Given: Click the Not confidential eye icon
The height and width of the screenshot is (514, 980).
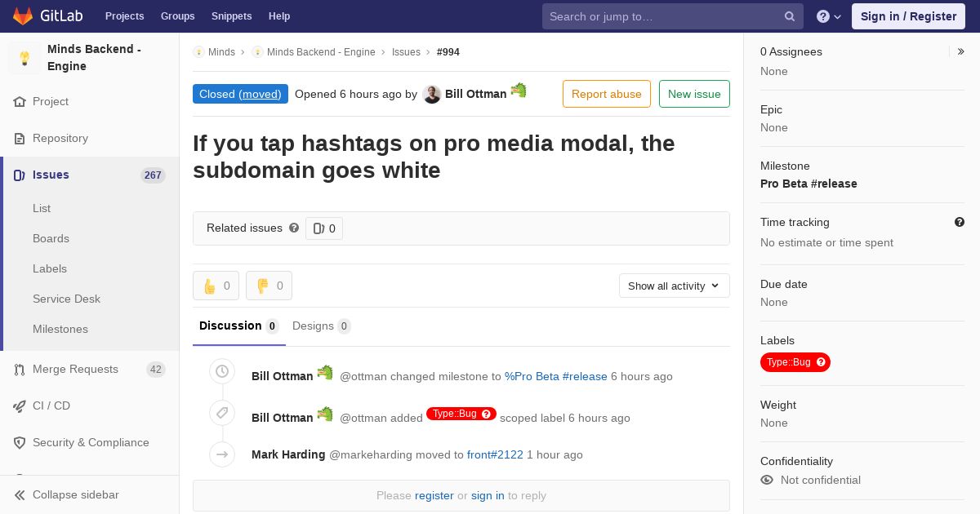Looking at the screenshot, I should point(767,480).
